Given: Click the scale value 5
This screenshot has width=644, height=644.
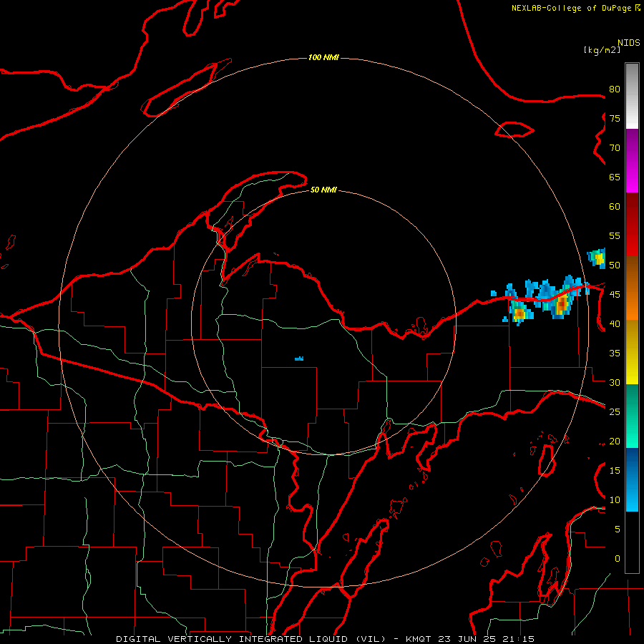Looking at the screenshot, I should pyautogui.click(x=618, y=529).
